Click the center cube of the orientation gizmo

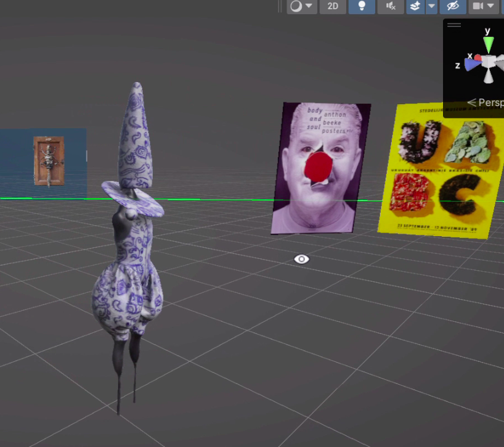pyautogui.click(x=489, y=61)
